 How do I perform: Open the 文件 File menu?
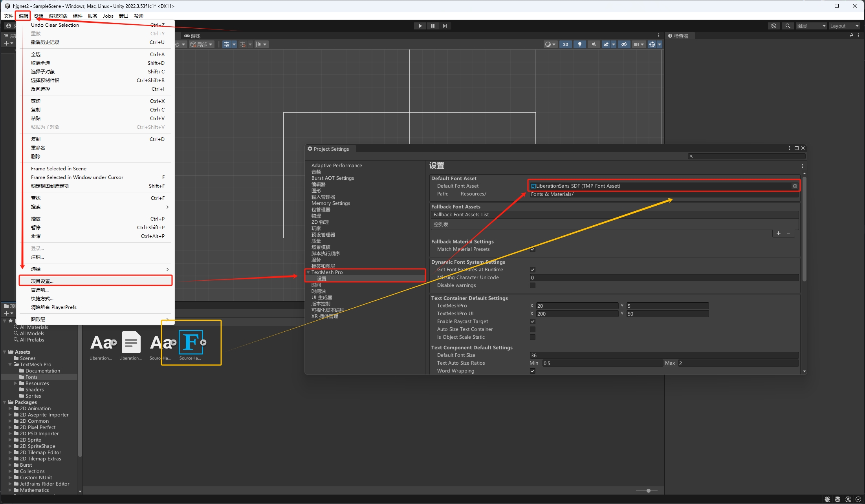(9, 16)
